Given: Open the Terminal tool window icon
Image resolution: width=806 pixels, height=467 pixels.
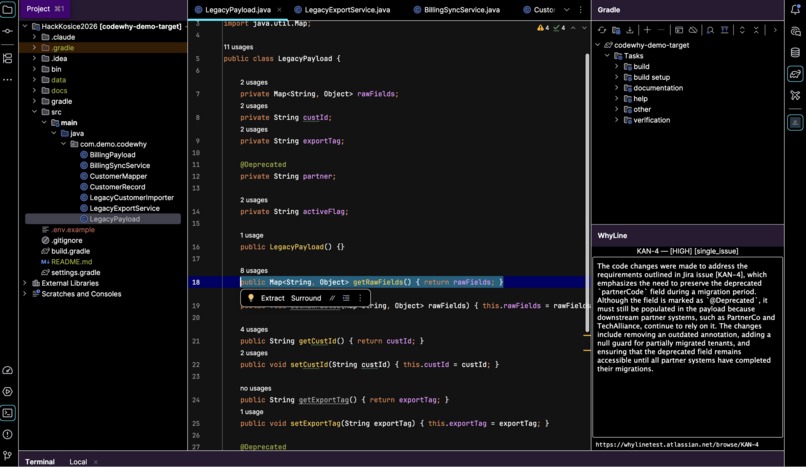Looking at the screenshot, I should [8, 413].
